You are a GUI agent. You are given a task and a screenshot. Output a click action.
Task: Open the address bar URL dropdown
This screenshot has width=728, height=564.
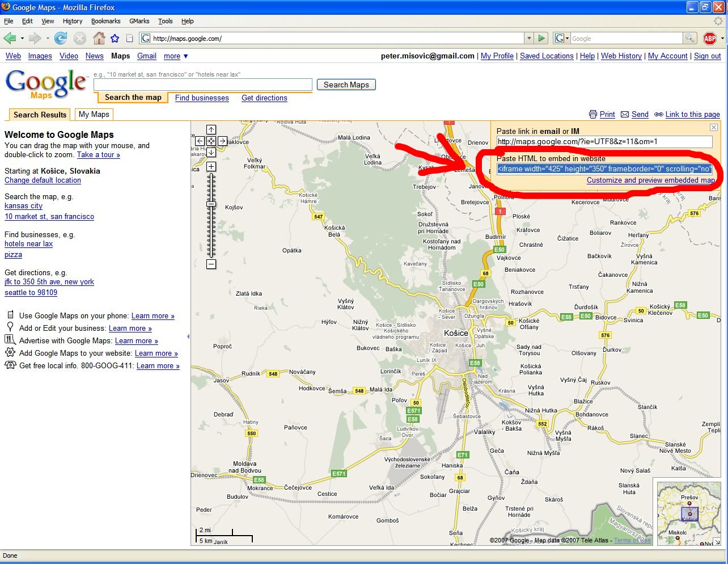(x=529, y=38)
